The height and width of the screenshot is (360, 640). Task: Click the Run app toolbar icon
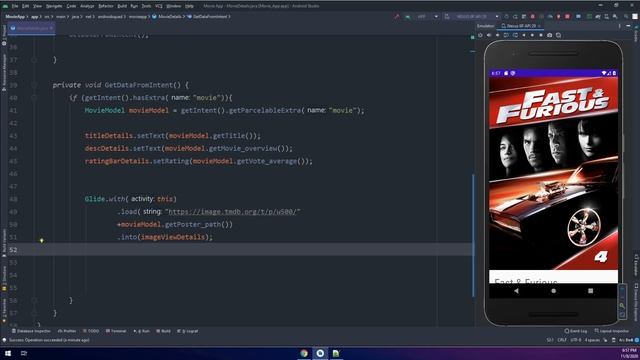[507, 17]
